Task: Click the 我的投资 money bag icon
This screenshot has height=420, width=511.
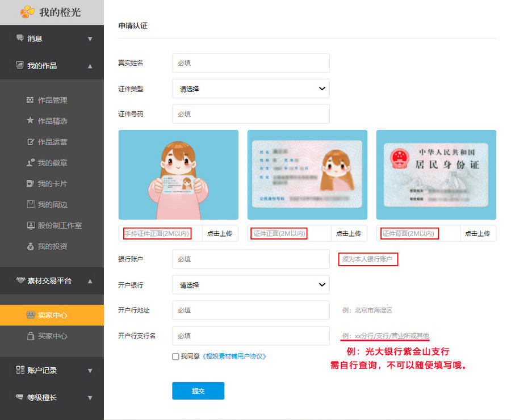Action: (x=30, y=246)
